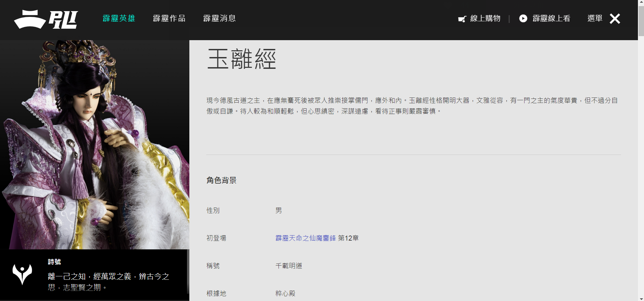
Task: Click the 性別 label
Action: 213,211
